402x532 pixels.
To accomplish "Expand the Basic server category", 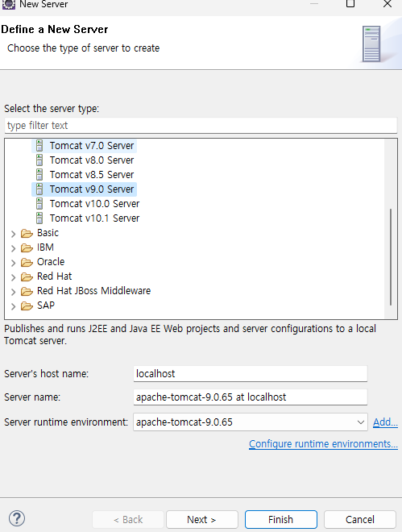I will tap(13, 234).
